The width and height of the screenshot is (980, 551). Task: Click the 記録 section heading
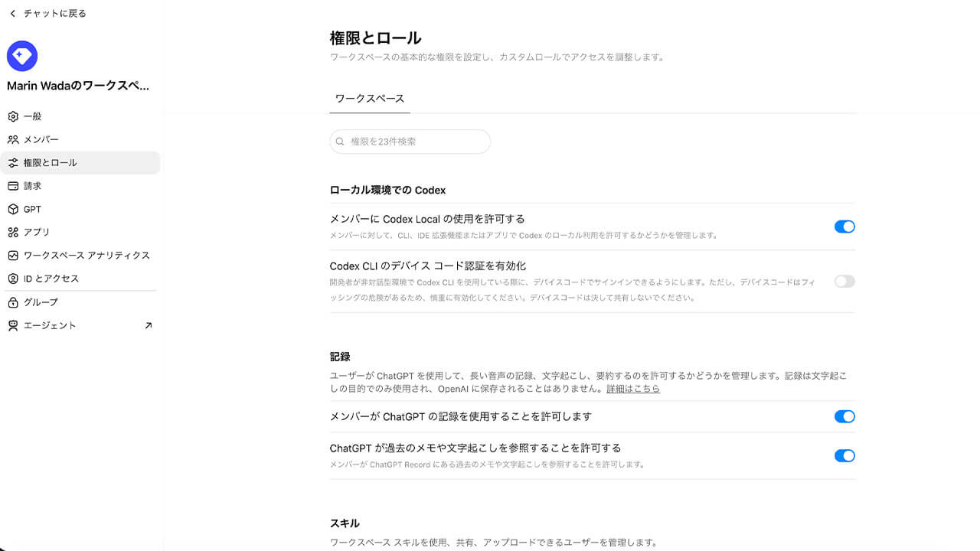pos(340,357)
